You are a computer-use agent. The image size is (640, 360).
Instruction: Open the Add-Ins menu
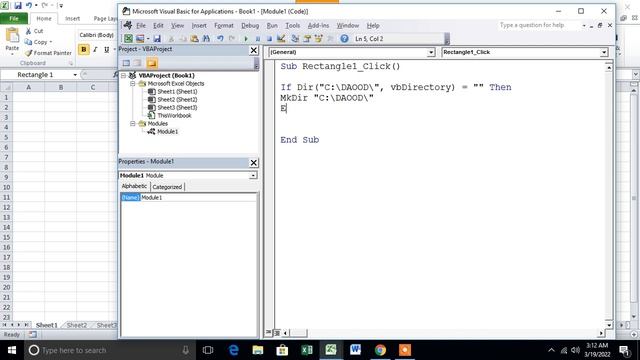point(318,25)
